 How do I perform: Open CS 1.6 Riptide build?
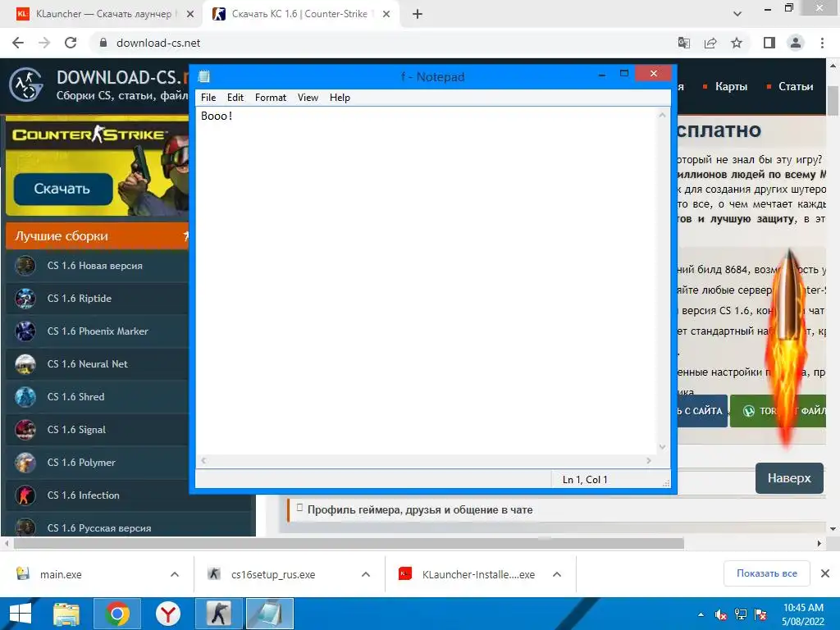pos(80,299)
